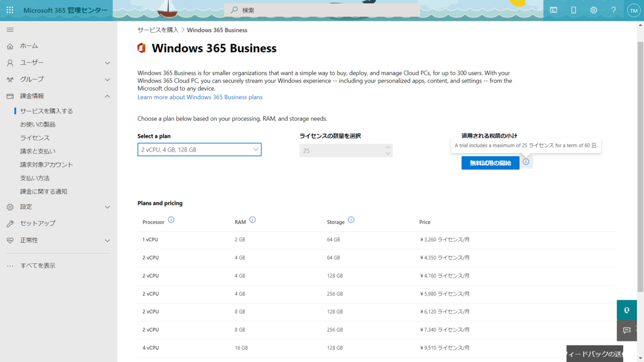Open the settings gear in header
The image size is (644, 362).
[x=594, y=10]
